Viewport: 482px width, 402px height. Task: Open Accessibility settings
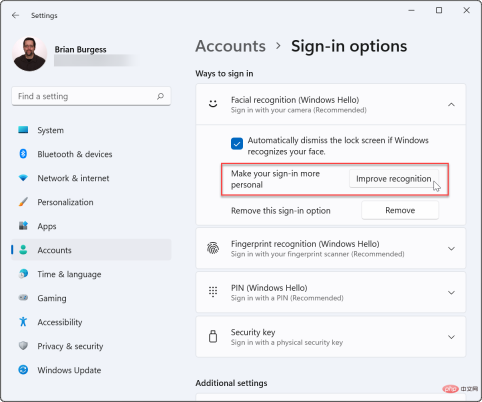91,322
